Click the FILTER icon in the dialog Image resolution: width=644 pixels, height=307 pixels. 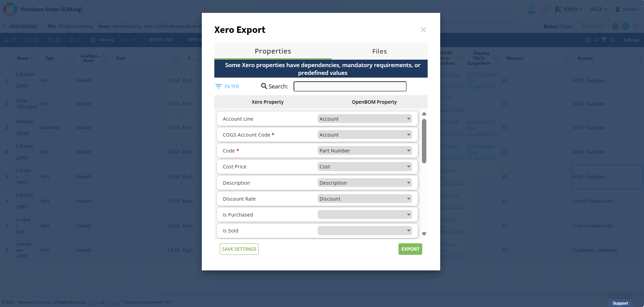pos(219,86)
